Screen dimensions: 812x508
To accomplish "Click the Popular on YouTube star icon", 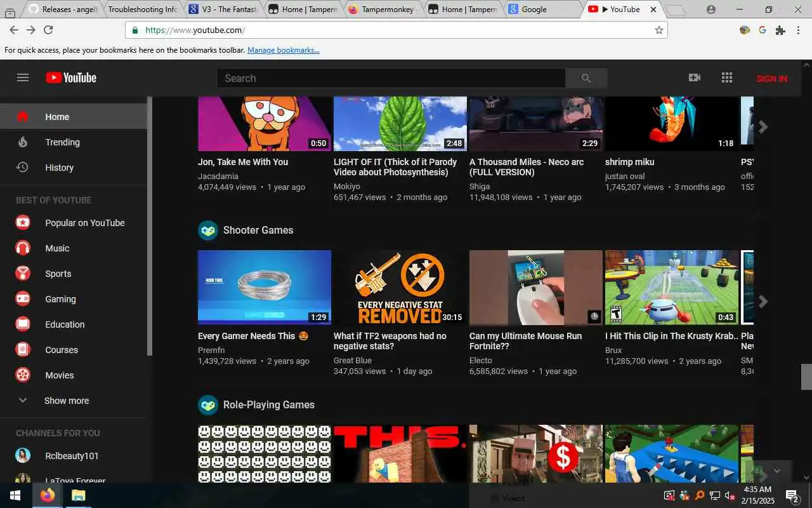I will pyautogui.click(x=23, y=223).
